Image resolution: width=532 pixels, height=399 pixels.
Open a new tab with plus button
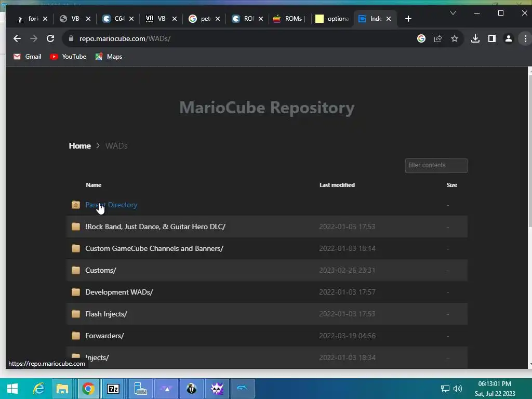coord(408,19)
